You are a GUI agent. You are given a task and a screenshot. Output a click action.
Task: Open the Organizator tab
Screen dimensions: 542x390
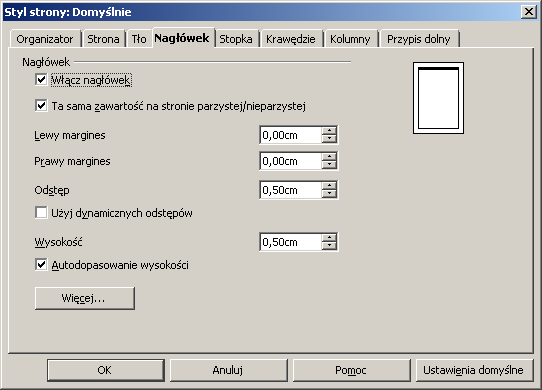point(45,39)
